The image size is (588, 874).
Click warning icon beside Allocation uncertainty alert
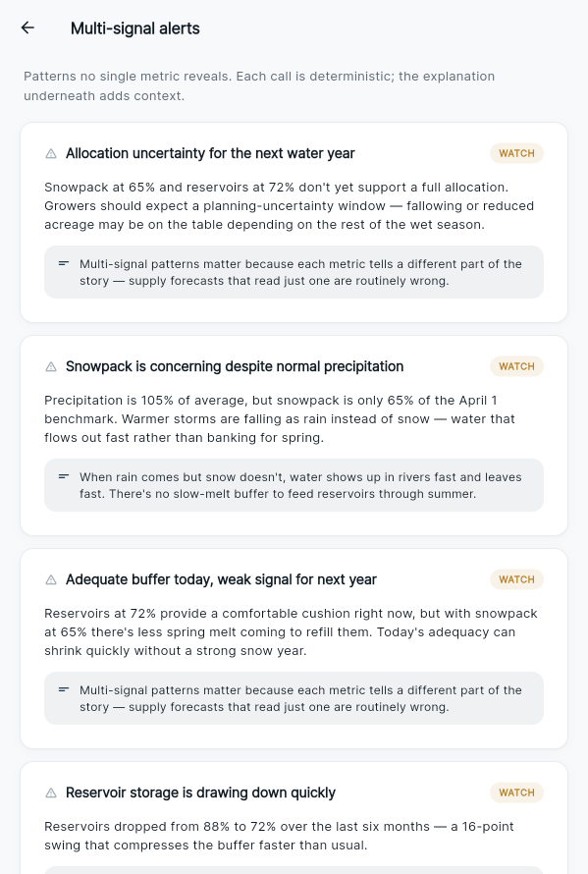(51, 153)
